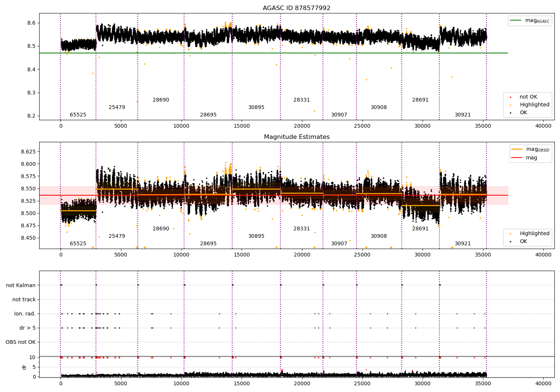
Task: Click the 40000 x-axis tick in bottom plot
Action: click(x=543, y=384)
